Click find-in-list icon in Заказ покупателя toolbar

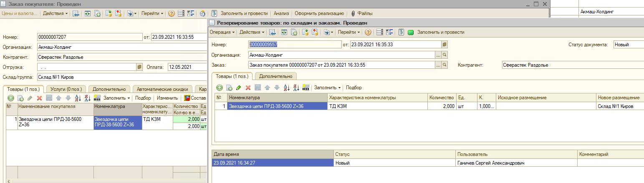click(76, 13)
